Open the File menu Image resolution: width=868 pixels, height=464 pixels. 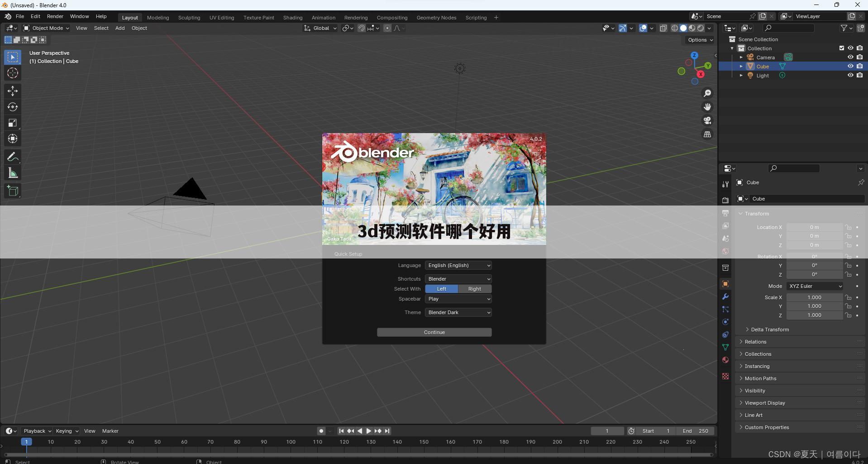(20, 16)
